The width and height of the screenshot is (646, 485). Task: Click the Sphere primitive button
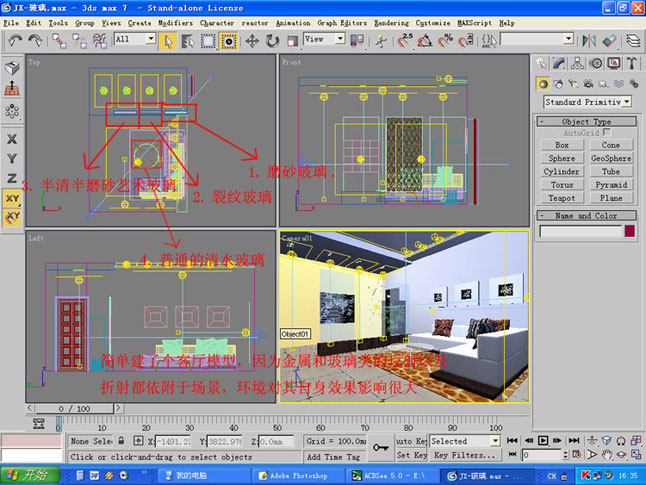pyautogui.click(x=562, y=158)
